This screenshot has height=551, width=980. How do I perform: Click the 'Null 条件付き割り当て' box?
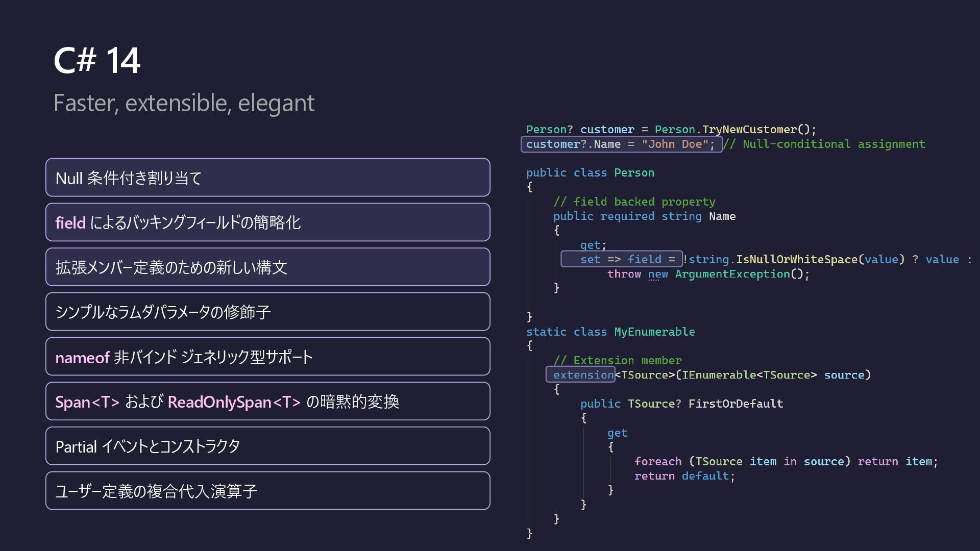[267, 178]
